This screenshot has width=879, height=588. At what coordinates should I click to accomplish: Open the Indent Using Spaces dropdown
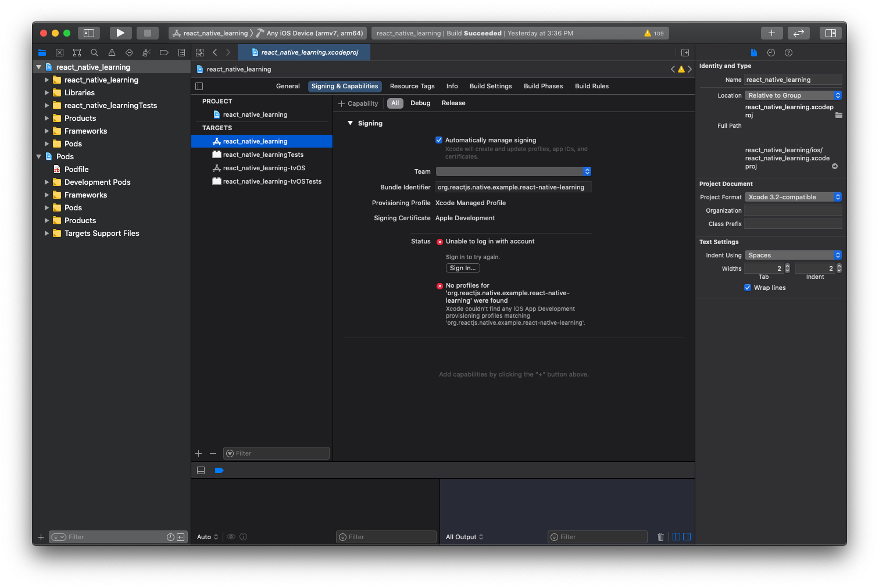[793, 255]
